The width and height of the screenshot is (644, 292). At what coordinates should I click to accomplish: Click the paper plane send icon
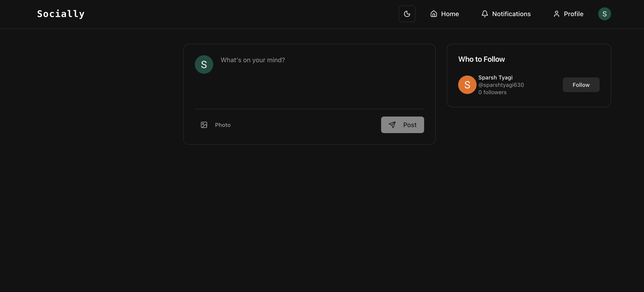[x=392, y=125]
